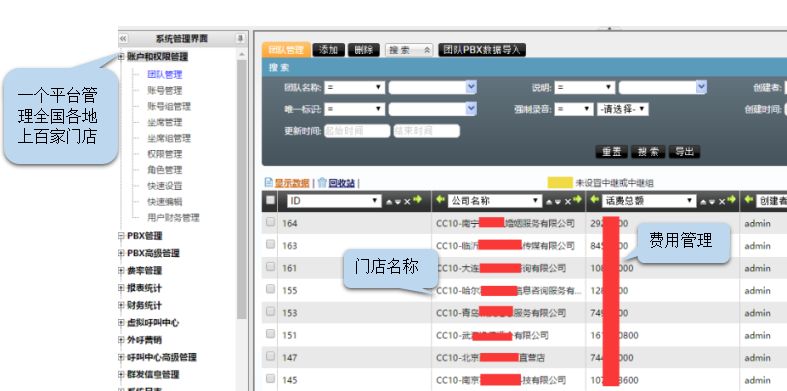Collapse the system management sidebar panel

pos(123,39)
